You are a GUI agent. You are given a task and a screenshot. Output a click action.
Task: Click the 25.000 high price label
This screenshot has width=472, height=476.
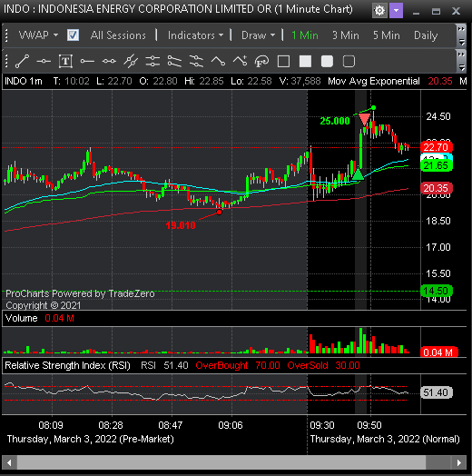coord(335,121)
